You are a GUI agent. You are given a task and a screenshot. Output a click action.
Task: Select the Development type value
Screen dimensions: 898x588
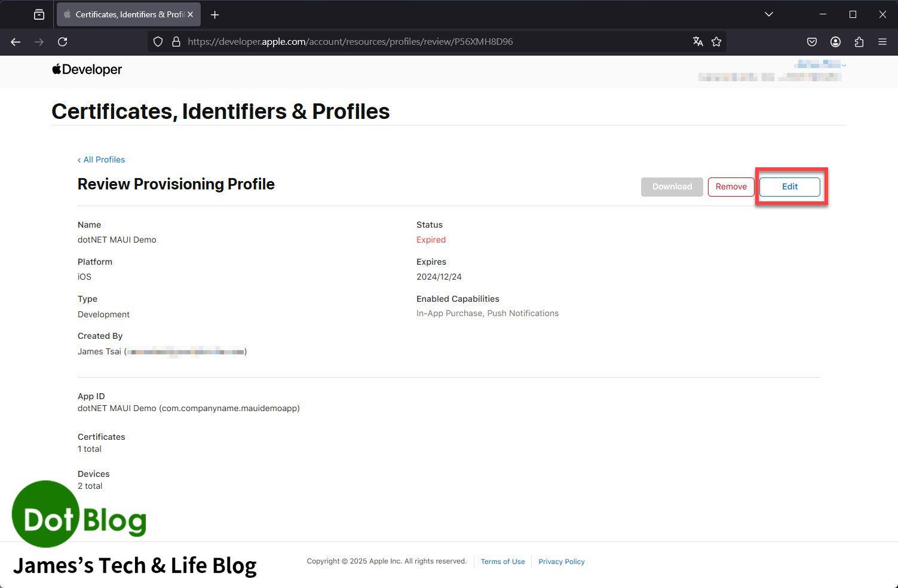point(103,314)
